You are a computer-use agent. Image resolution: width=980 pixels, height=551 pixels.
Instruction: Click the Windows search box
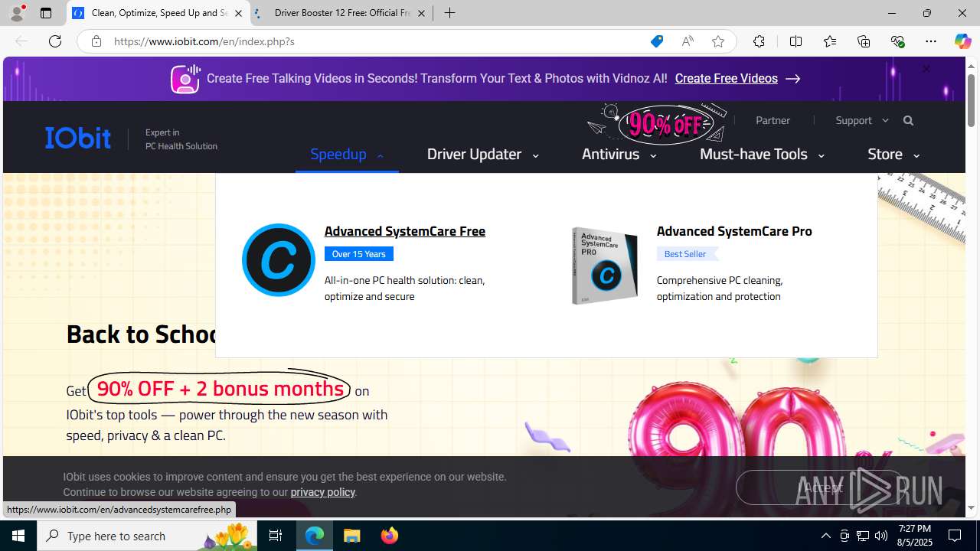click(147, 536)
